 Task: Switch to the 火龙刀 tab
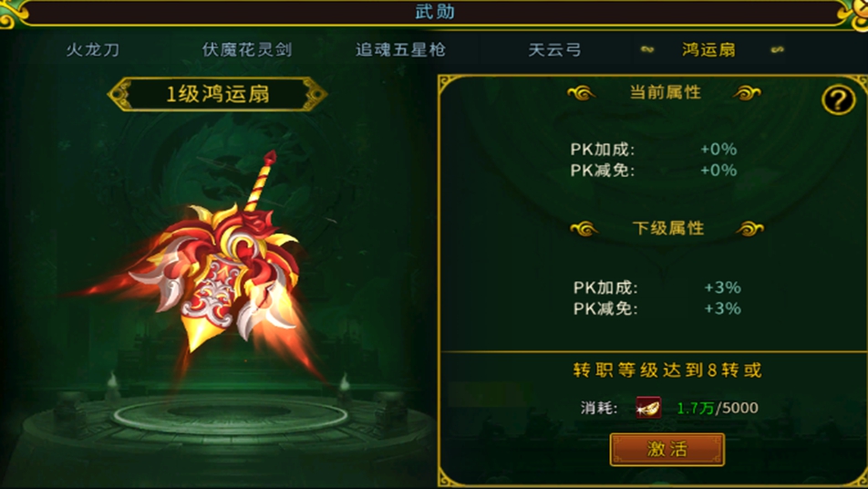[92, 50]
